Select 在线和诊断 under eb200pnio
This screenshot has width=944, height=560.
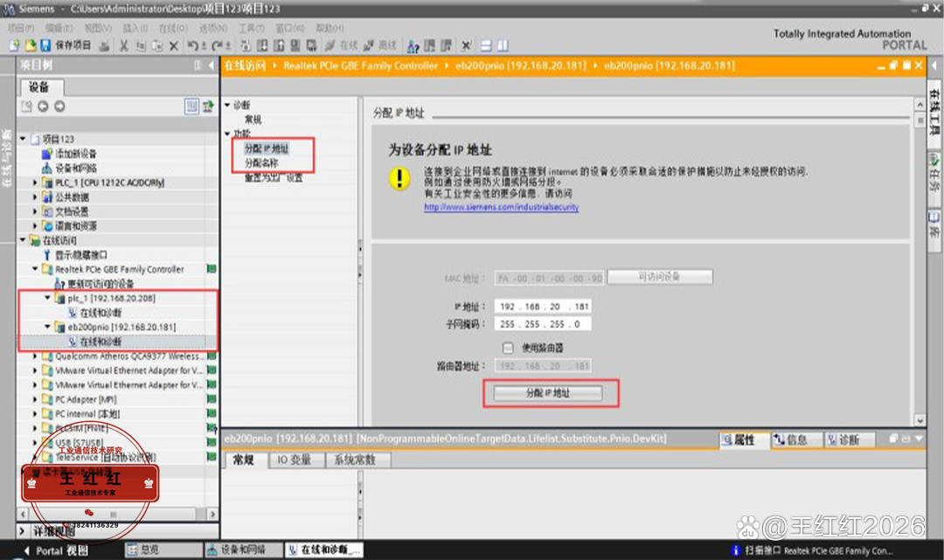101,342
